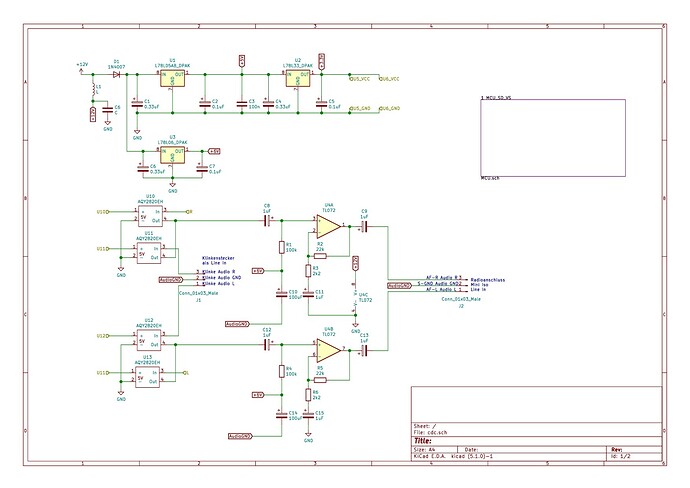Click the U5_GND hierarchical label

pyautogui.click(x=360, y=108)
